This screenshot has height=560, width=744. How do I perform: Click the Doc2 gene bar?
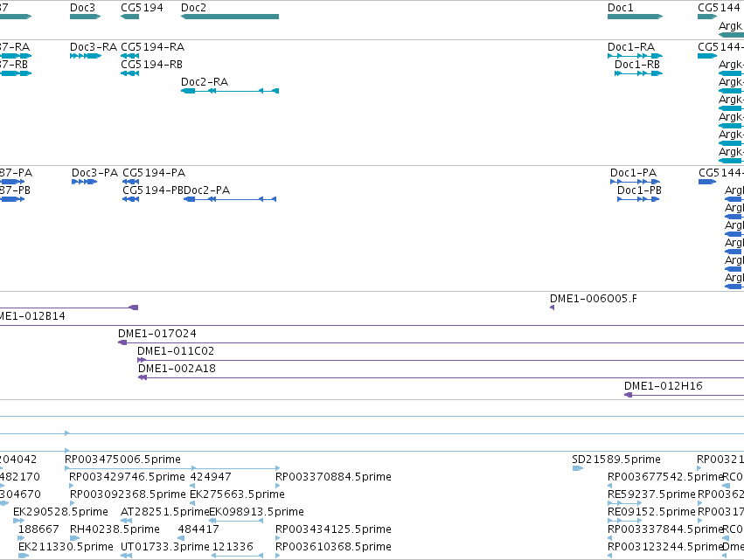click(230, 17)
